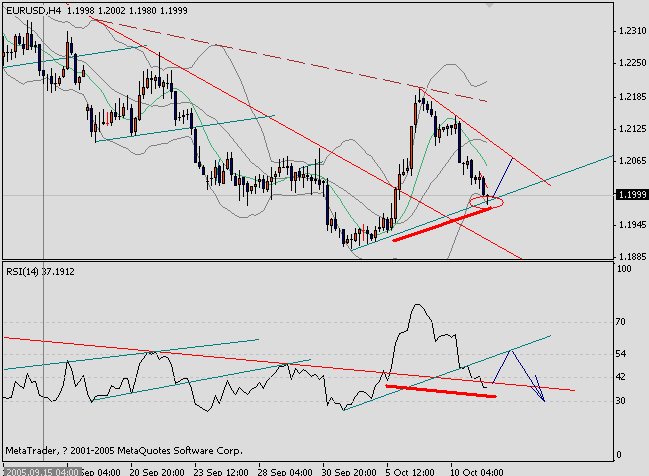Click the chart shift triangle marker at top
This screenshot has width=649, height=476.
click(x=489, y=5)
